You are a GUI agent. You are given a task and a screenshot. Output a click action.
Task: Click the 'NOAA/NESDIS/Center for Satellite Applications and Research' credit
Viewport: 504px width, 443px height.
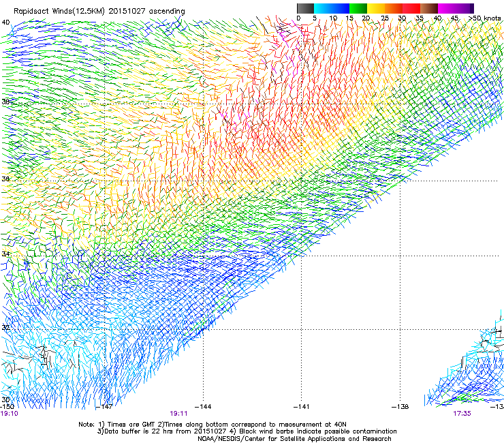tap(294, 439)
